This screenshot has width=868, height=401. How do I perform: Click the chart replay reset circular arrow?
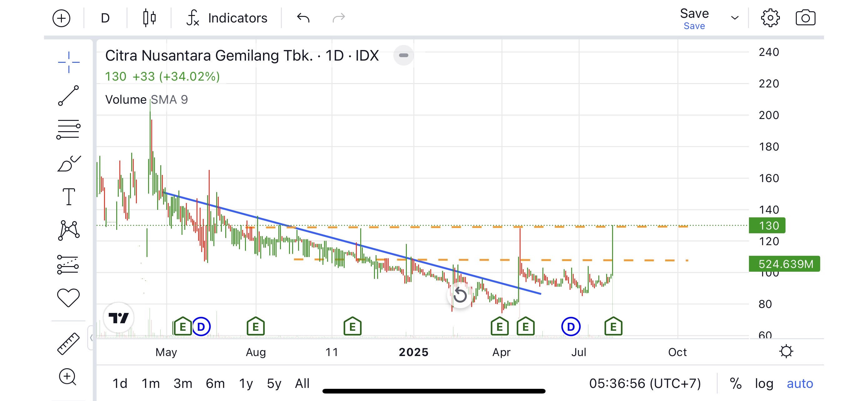pos(460,295)
